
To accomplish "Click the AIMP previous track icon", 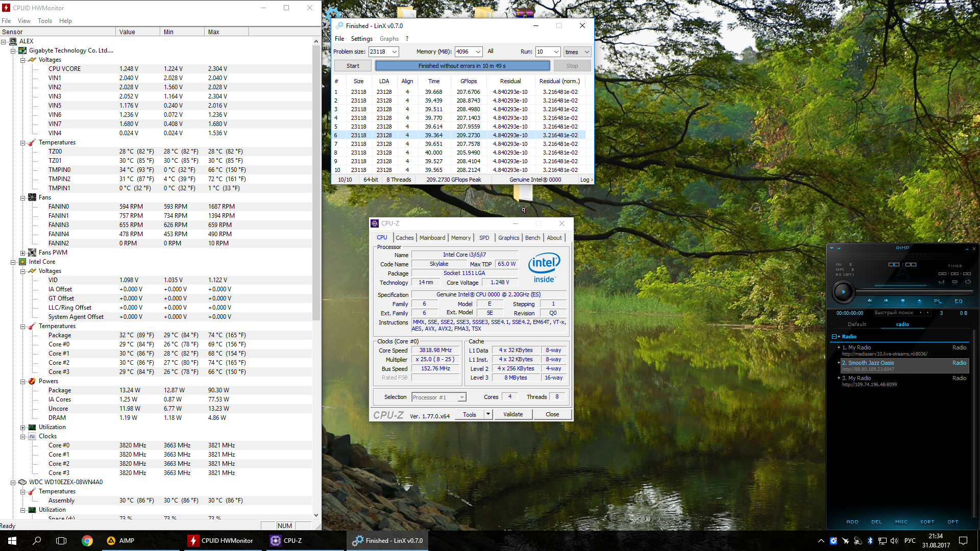I will pos(869,301).
